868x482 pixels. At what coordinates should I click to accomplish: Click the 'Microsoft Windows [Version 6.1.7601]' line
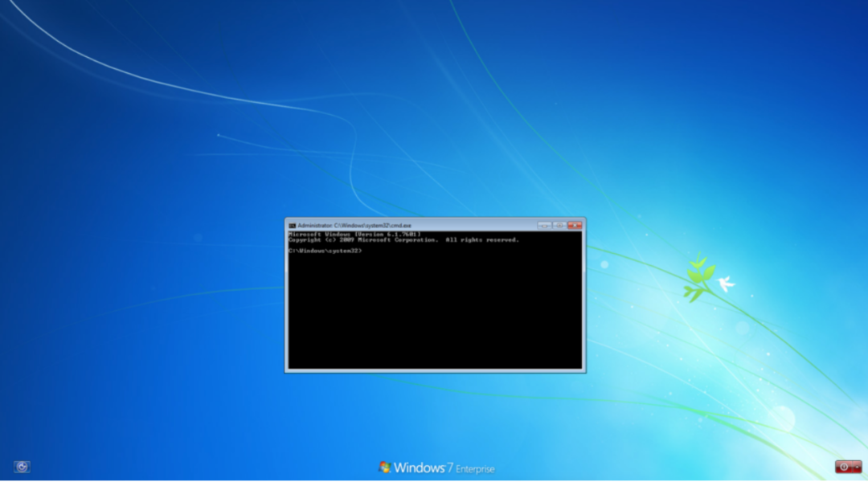click(355, 235)
